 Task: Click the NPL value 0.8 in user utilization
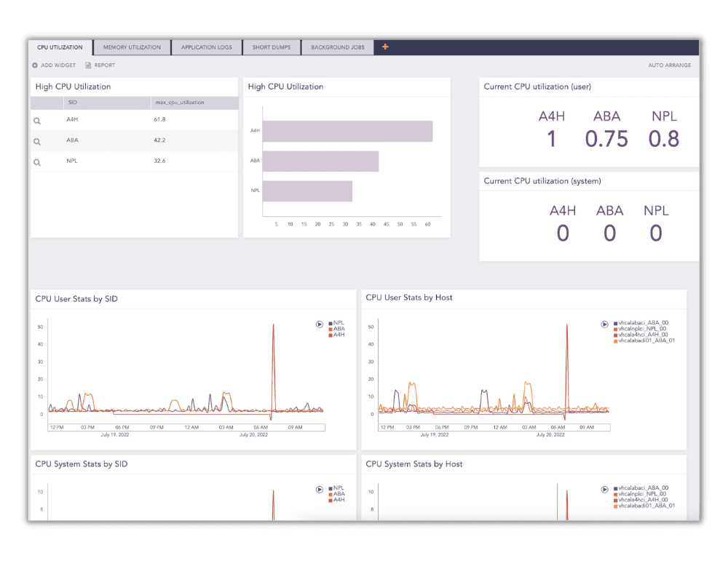(664, 139)
